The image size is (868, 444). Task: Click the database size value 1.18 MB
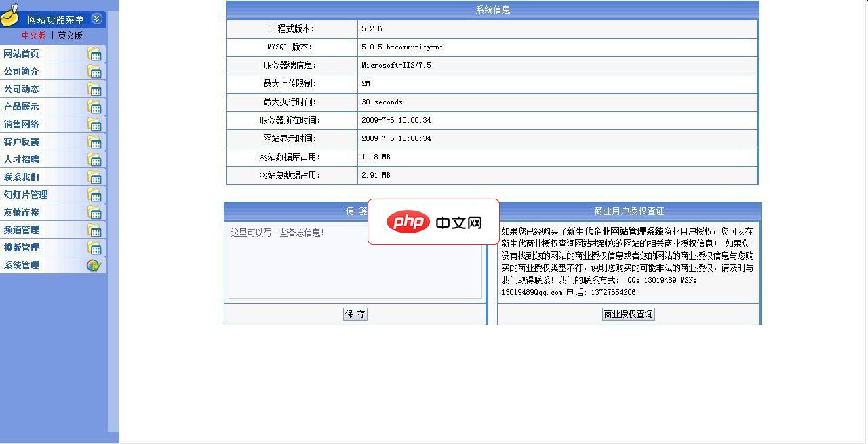pos(376,157)
